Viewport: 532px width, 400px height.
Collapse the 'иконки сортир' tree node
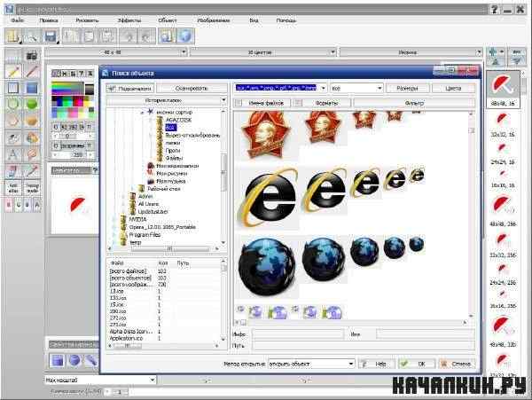click(143, 112)
